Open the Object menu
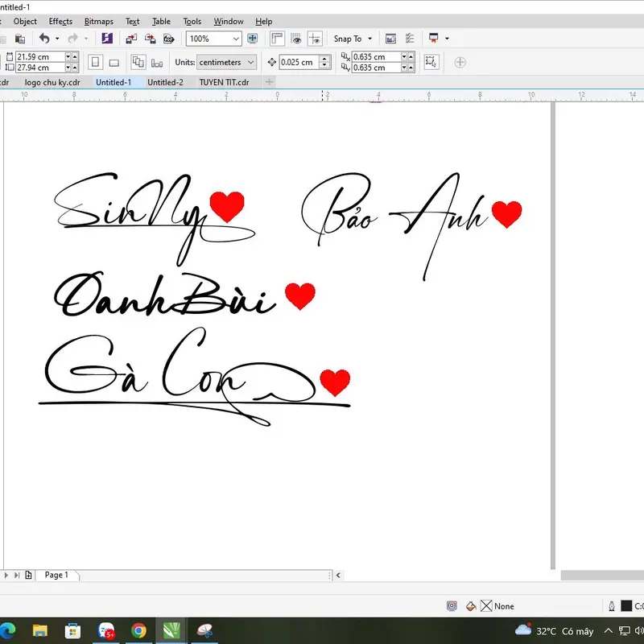Viewport: 644px width, 644px height. coord(25,22)
